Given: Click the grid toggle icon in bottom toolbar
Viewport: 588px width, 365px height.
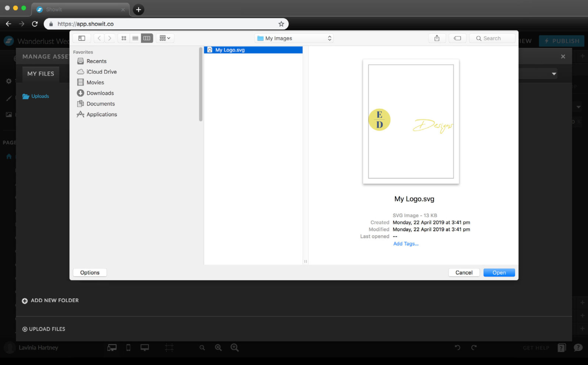Looking at the screenshot, I should 169,347.
